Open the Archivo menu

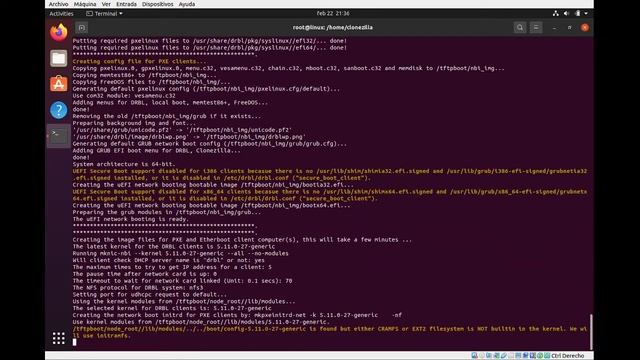coord(58,4)
